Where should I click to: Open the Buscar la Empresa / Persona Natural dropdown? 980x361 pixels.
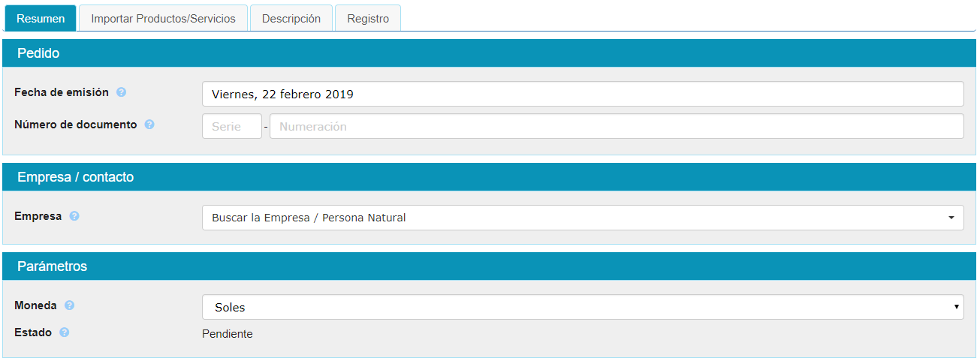[x=583, y=218]
